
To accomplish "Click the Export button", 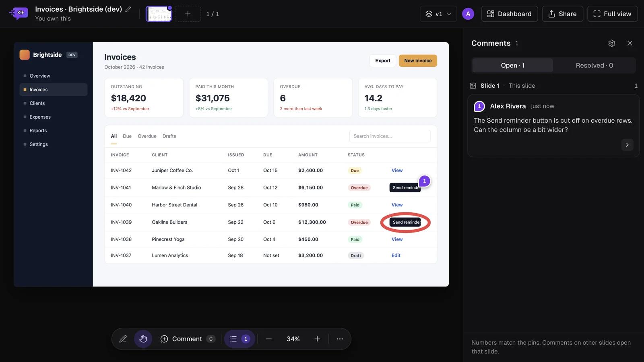I will pyautogui.click(x=383, y=60).
